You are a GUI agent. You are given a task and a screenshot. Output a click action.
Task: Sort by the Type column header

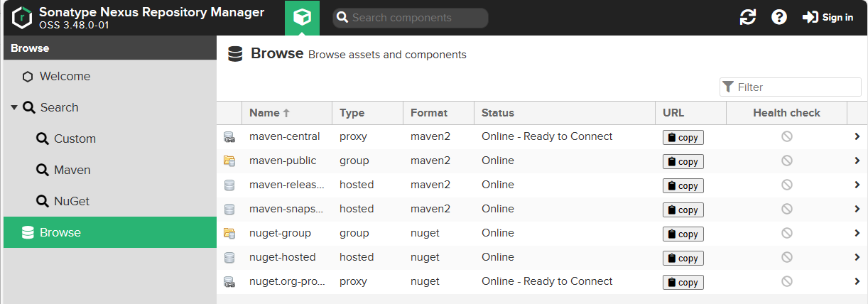[x=367, y=113]
